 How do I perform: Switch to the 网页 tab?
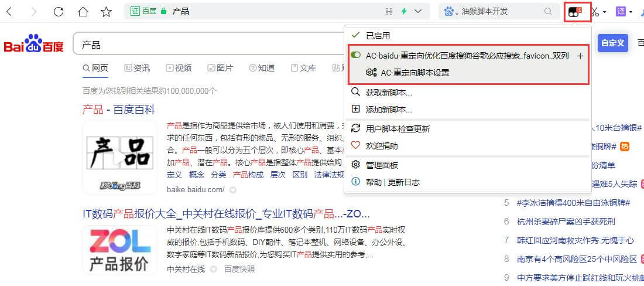pyautogui.click(x=95, y=68)
